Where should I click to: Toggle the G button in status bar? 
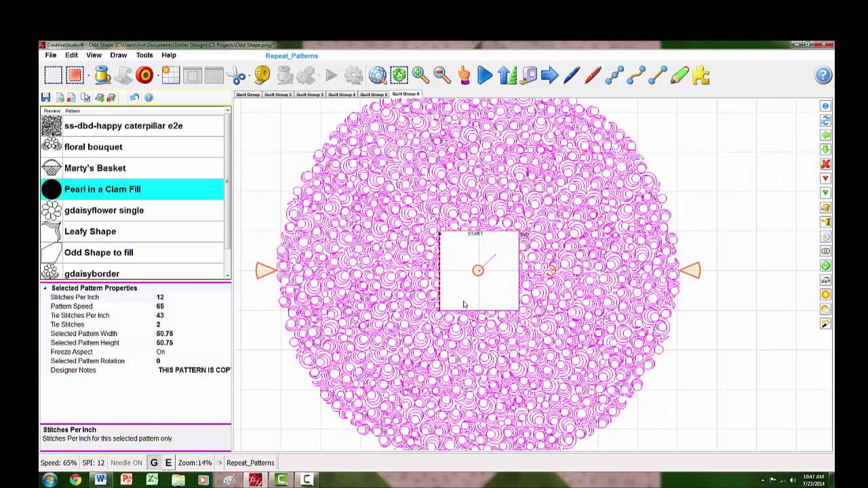(154, 463)
